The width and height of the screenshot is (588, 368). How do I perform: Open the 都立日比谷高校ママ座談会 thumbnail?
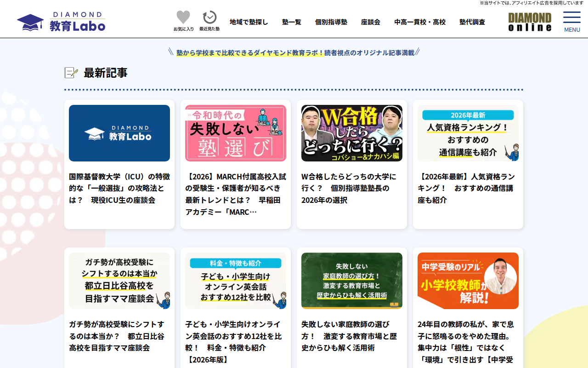[119, 281]
